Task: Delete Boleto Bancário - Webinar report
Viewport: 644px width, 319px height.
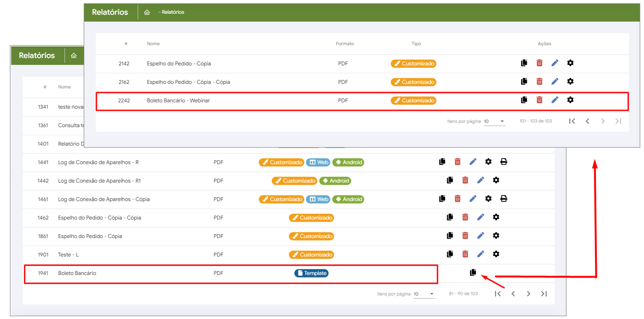Action: point(539,100)
